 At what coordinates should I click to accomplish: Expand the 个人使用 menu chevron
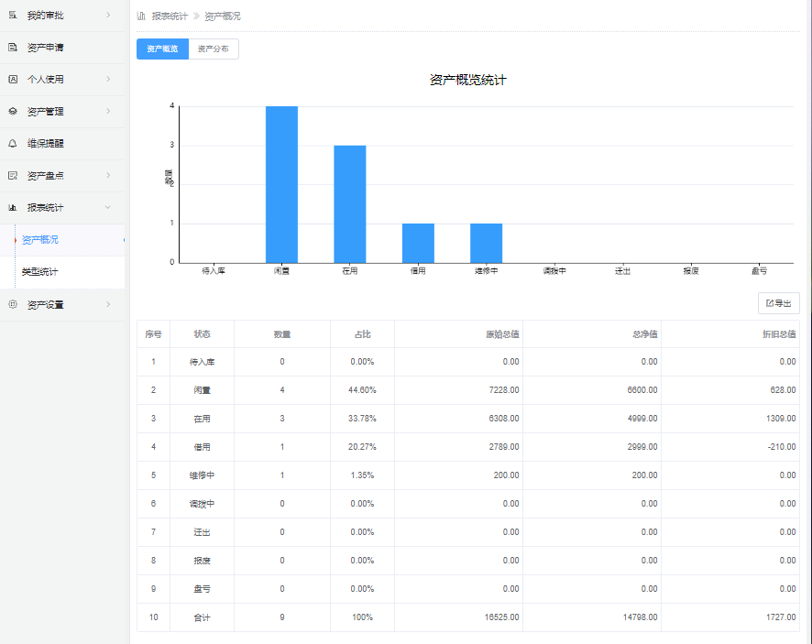coord(108,79)
